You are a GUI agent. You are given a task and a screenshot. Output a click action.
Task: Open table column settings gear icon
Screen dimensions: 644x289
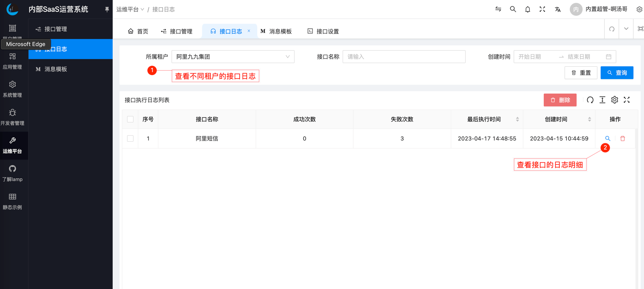coord(614,100)
